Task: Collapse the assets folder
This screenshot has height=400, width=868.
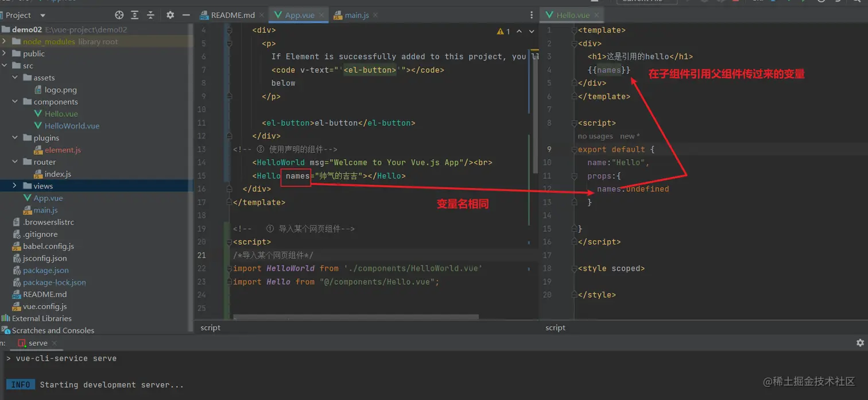Action: pyautogui.click(x=15, y=78)
